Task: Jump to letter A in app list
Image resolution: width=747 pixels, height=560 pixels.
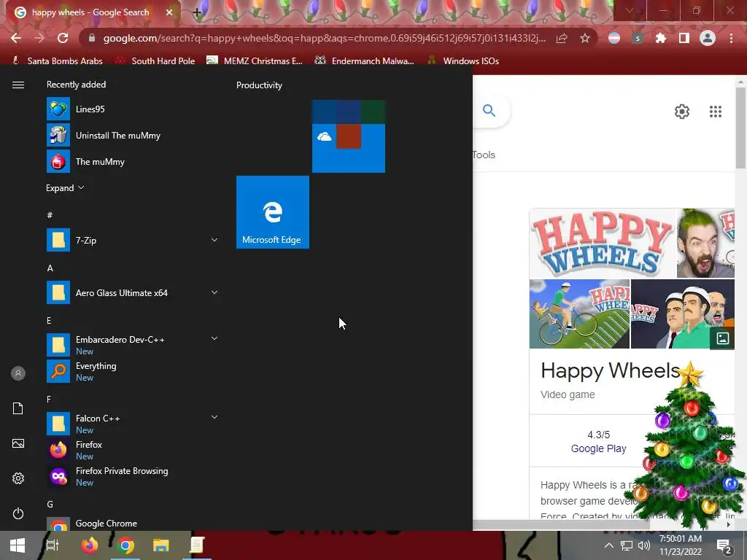Action: tap(50, 268)
